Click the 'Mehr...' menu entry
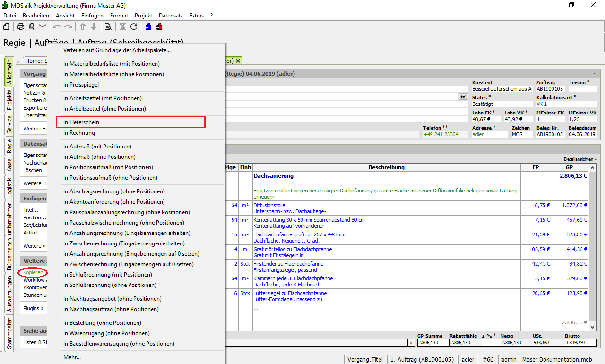 point(72,357)
